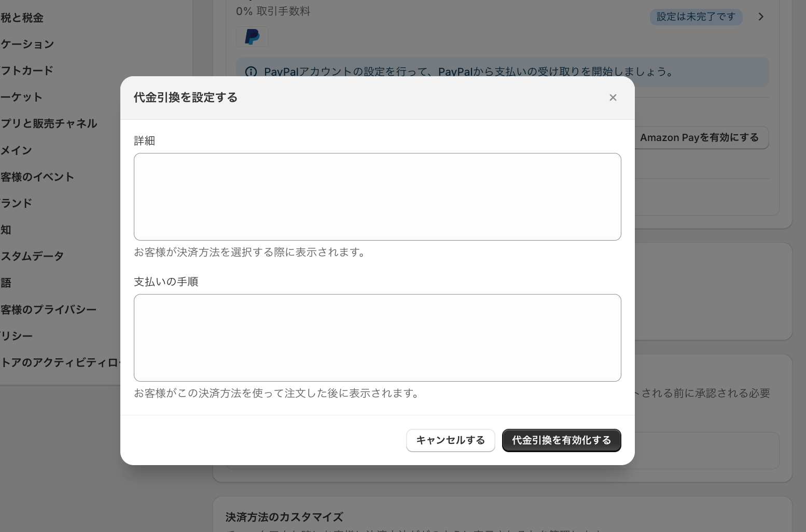
Task: Open 語 in the settings sidebar
Action: coord(6,283)
